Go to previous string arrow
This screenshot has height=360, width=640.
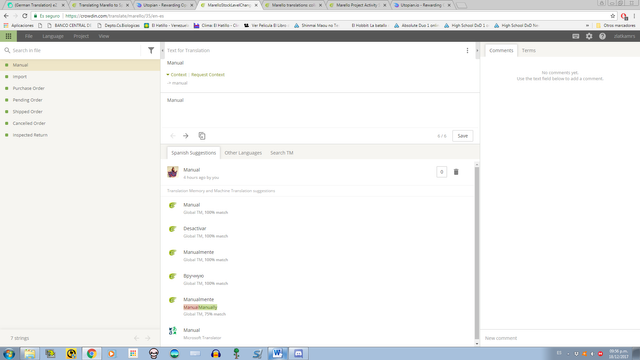tap(173, 136)
